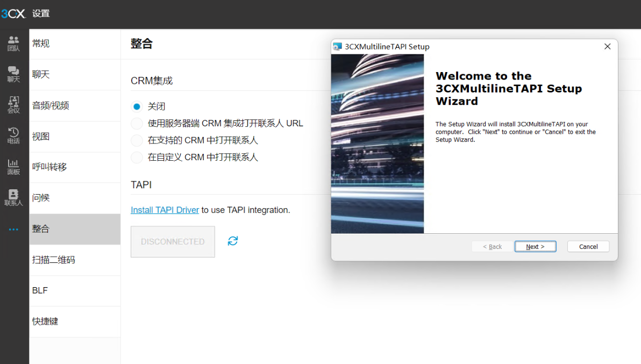Screen dimensions: 641x364
Task: Click the 3CX logo in header
Action: pos(13,14)
